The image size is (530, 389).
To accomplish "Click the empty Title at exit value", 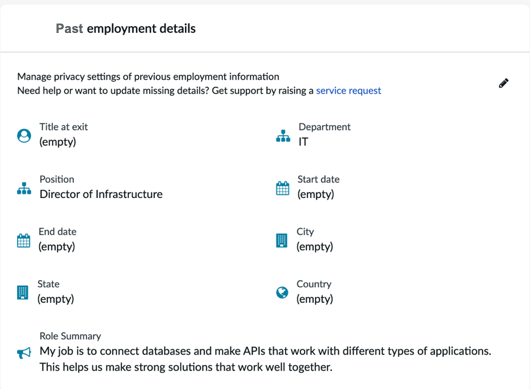I will tap(58, 142).
